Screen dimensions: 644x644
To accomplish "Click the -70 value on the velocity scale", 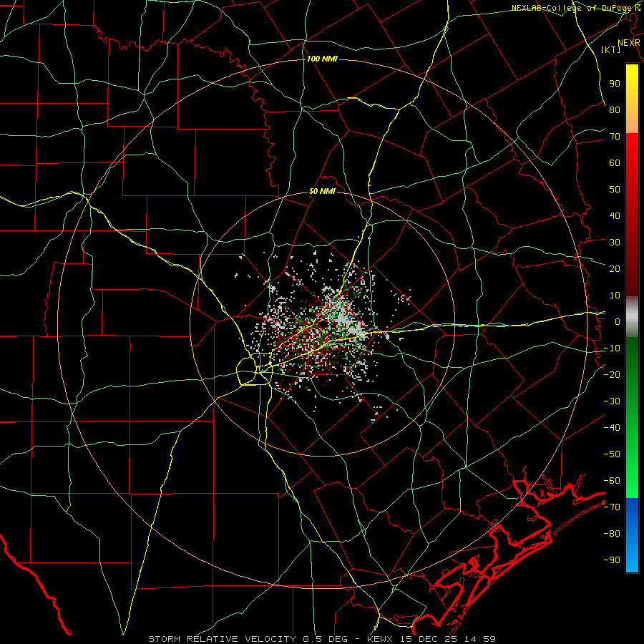I will tap(612, 507).
